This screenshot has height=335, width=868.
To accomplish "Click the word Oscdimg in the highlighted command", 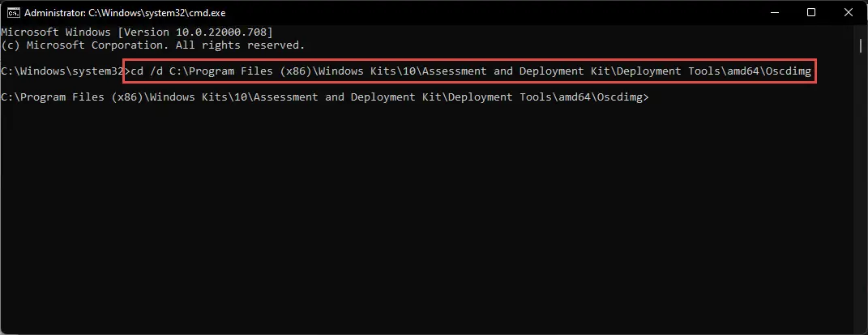I will [x=789, y=71].
